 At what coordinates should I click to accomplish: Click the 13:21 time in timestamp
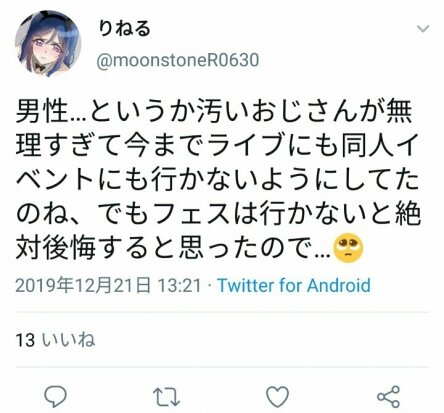(179, 286)
